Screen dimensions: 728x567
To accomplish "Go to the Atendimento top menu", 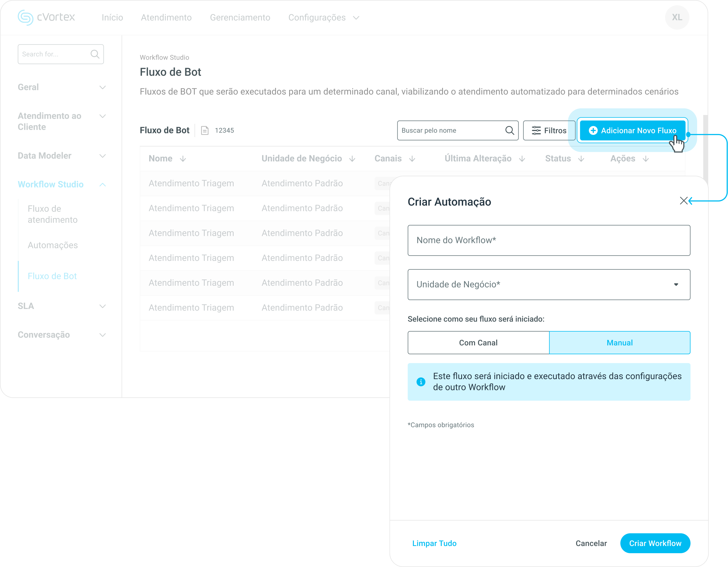I will coord(166,17).
